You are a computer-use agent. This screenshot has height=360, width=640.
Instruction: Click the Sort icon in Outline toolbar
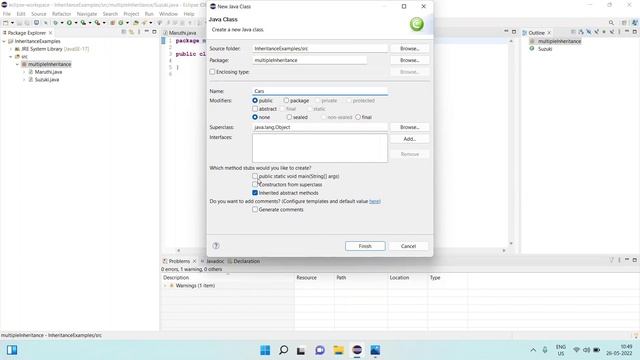coord(581,32)
